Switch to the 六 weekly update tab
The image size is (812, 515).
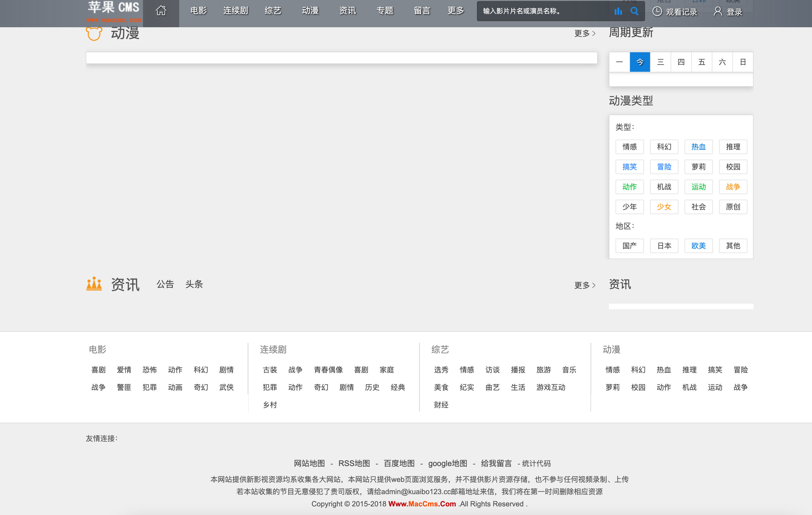pyautogui.click(x=722, y=62)
